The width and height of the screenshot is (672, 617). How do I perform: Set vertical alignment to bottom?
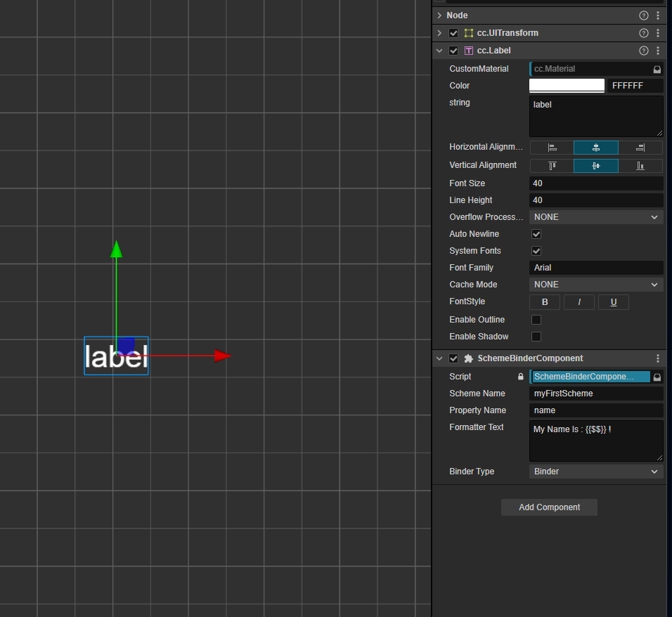click(x=640, y=166)
